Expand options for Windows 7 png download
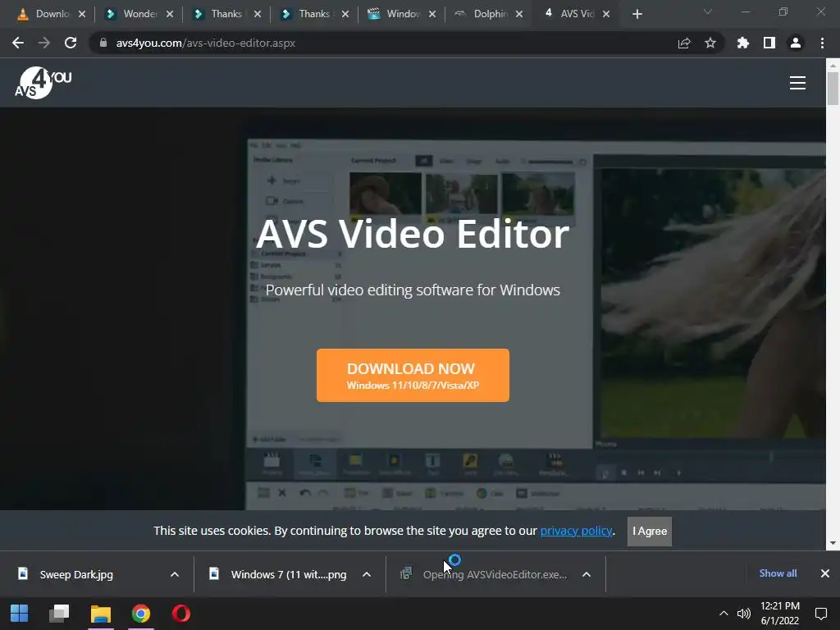 tap(367, 574)
